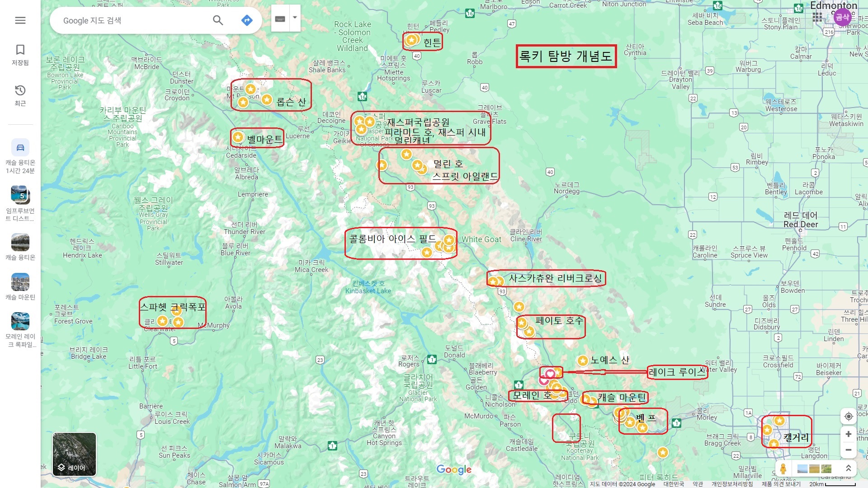Screen dimensions: 868x488
Task: Click 제품 의견 보내기 feedback link
Action: (781, 484)
